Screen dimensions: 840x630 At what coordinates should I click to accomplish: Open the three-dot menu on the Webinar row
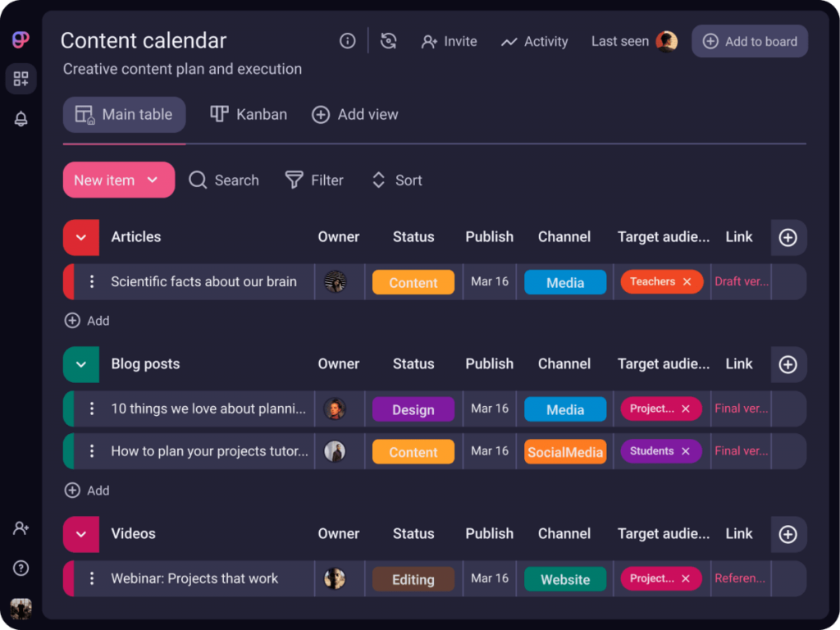pos(91,578)
